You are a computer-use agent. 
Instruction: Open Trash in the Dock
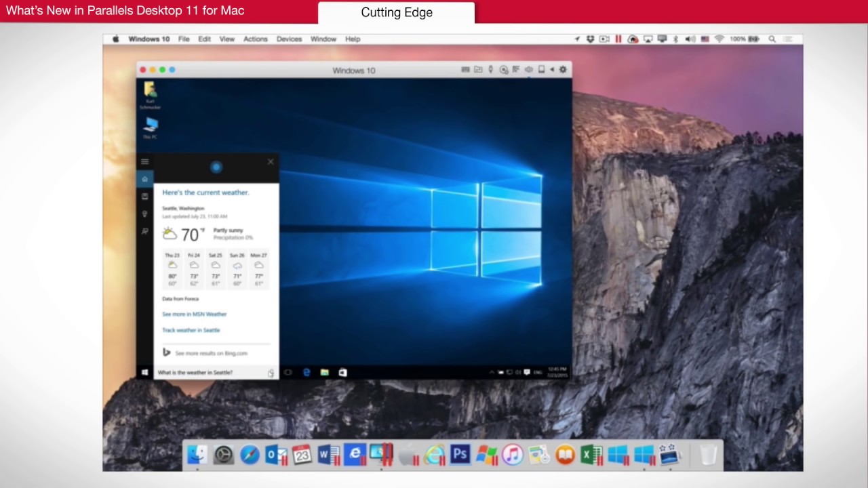pyautogui.click(x=708, y=455)
